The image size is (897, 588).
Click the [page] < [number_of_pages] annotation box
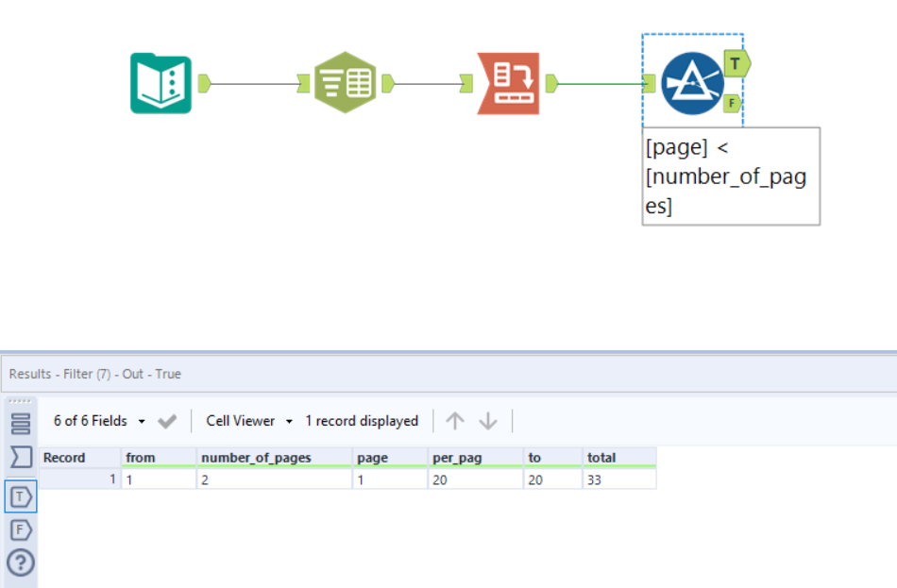point(730,176)
